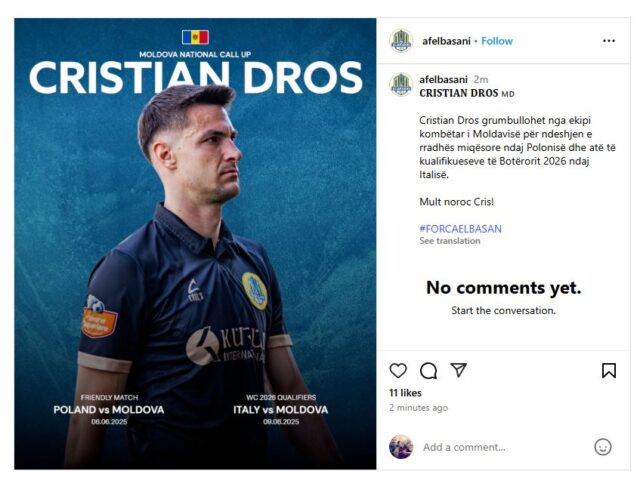Image resolution: width=640 pixels, height=493 pixels.
Task: Follow the afelbasani account
Action: pyautogui.click(x=497, y=41)
